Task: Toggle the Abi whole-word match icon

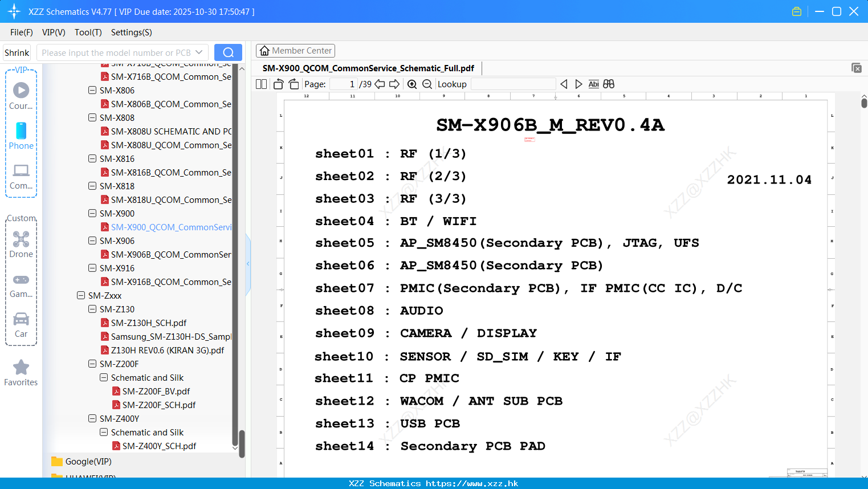Action: click(x=593, y=84)
